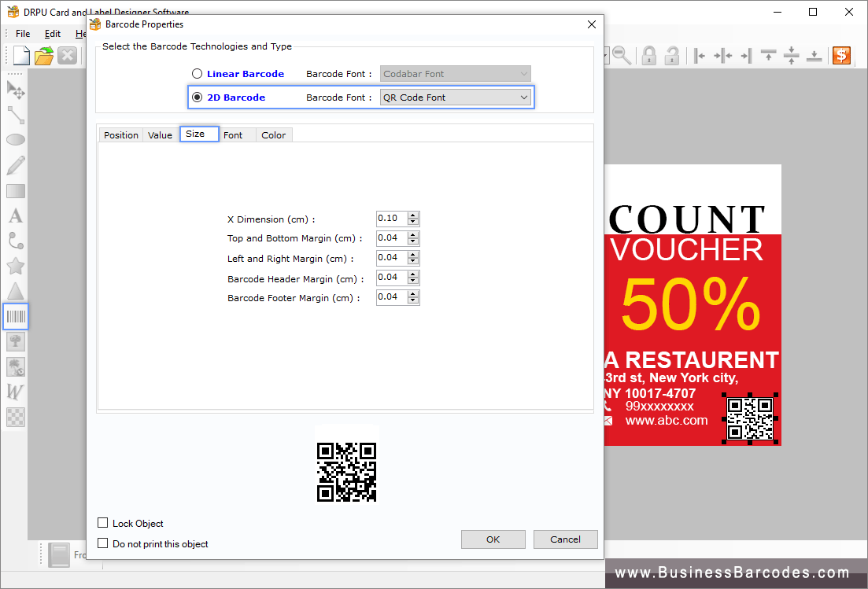Screen dimensions: 868x589
Task: Open the Edit menu
Action: (x=53, y=34)
